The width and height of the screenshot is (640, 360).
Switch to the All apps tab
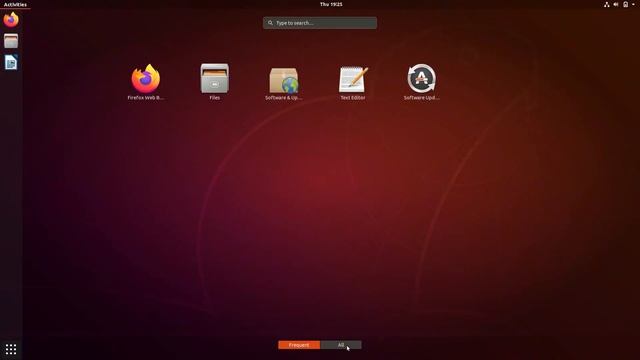pos(341,345)
